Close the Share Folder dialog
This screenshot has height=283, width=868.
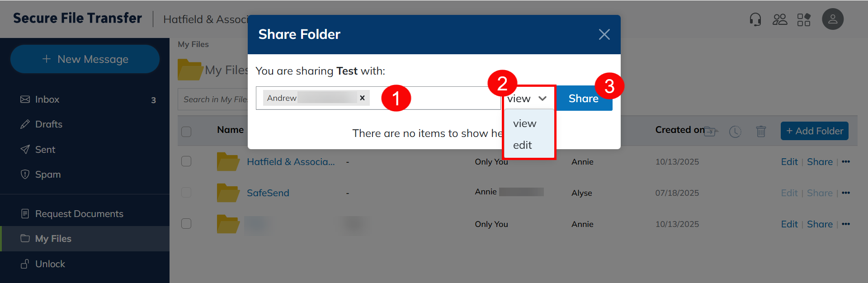pyautogui.click(x=604, y=34)
